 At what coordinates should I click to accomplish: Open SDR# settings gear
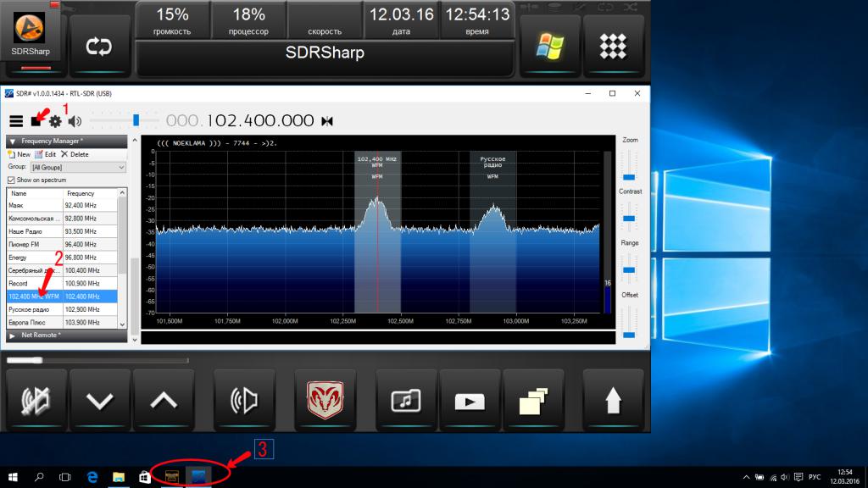[56, 121]
